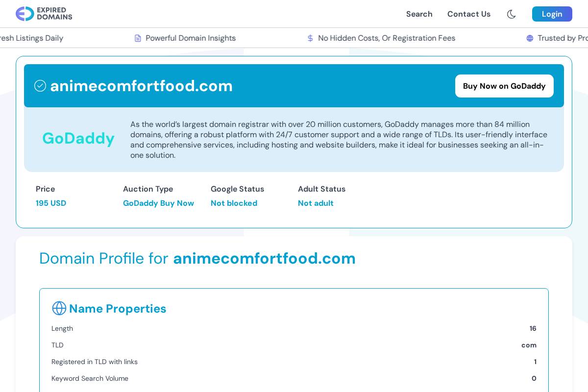Click the verified checkmark beside animecomfortfood.com
The image size is (588, 392).
(x=40, y=86)
